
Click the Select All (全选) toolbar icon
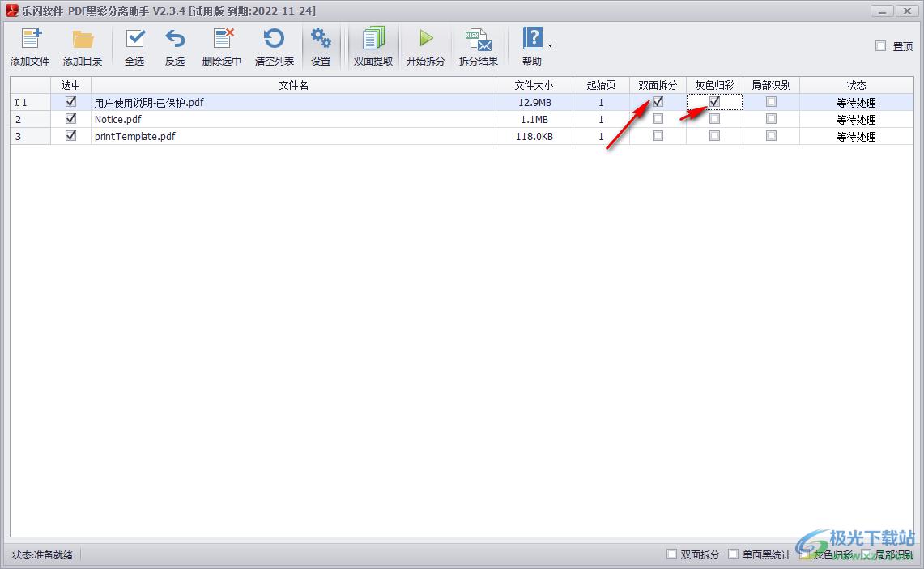pyautogui.click(x=134, y=40)
